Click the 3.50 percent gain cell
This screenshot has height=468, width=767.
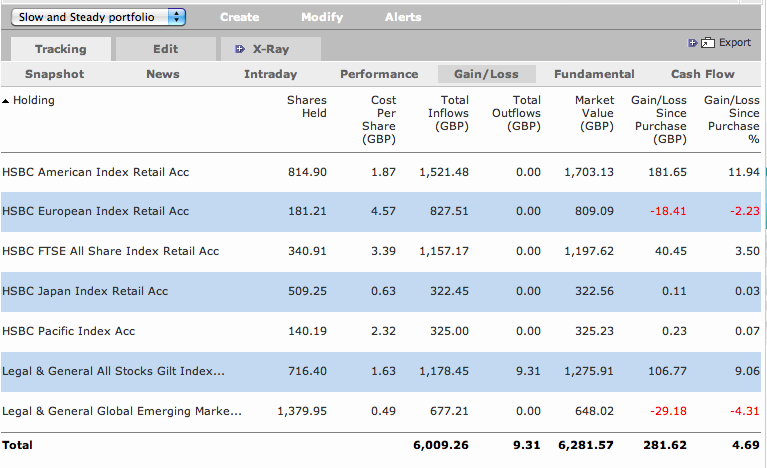pos(747,251)
